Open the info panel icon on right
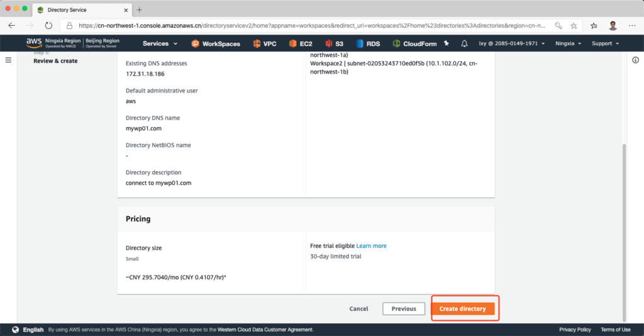 click(635, 59)
